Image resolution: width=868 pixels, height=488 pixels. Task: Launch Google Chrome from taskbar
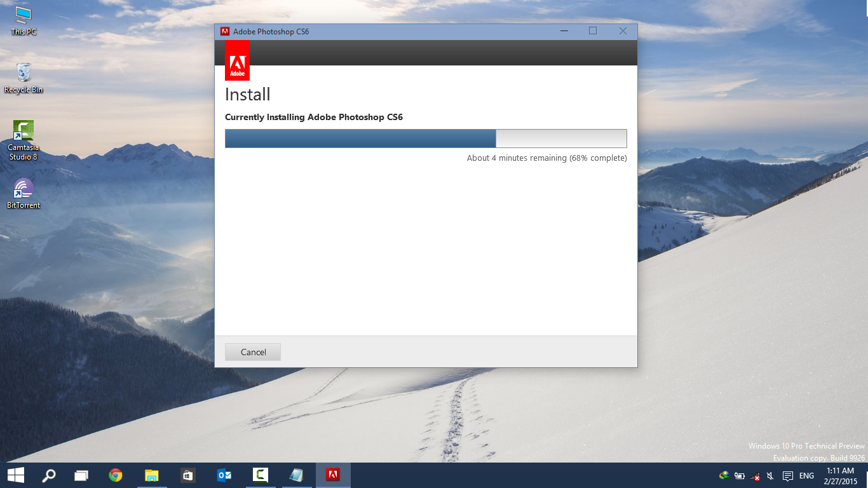pos(115,475)
